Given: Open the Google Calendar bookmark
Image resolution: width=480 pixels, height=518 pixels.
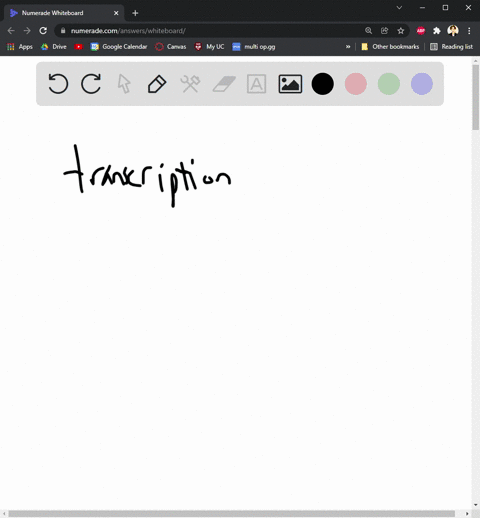Looking at the screenshot, I should click(x=119, y=47).
